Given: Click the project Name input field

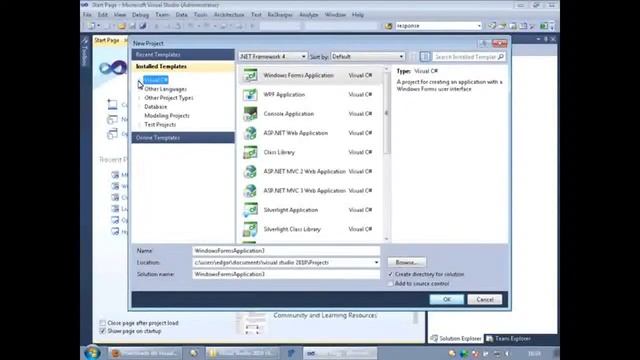Looking at the screenshot, I should click(286, 251).
